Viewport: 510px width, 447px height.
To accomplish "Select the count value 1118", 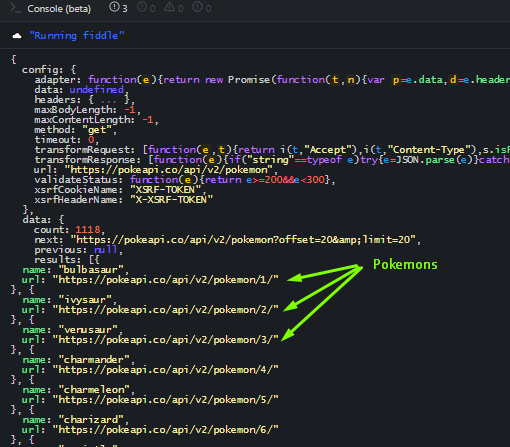I will [88, 230].
